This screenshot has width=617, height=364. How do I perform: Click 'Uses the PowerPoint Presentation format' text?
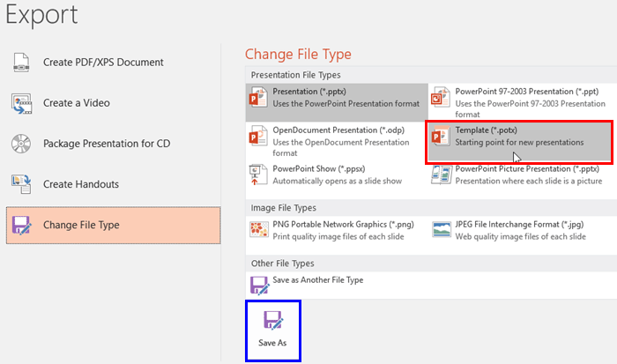(x=346, y=104)
